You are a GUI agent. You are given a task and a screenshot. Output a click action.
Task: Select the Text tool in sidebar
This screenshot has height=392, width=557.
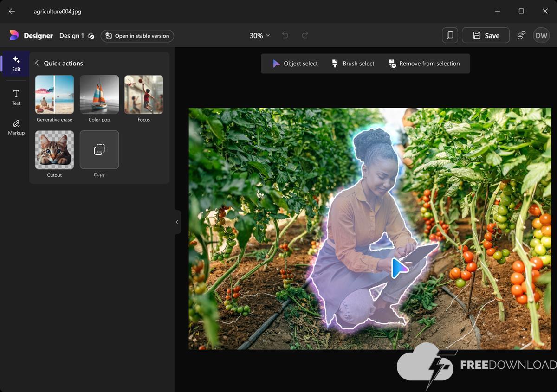click(x=16, y=97)
